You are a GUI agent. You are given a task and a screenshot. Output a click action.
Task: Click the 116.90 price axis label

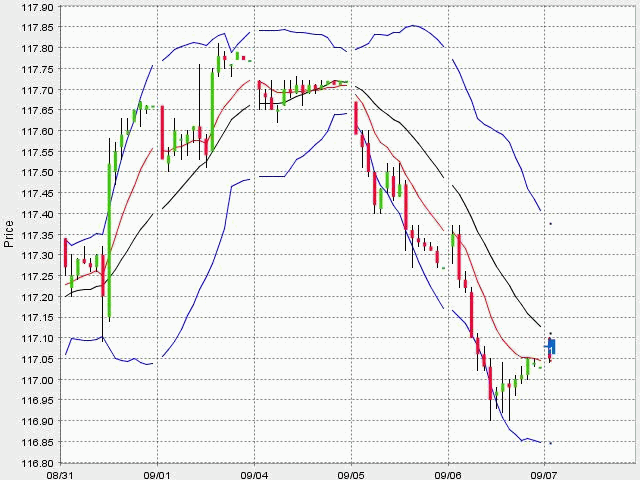(x=37, y=421)
